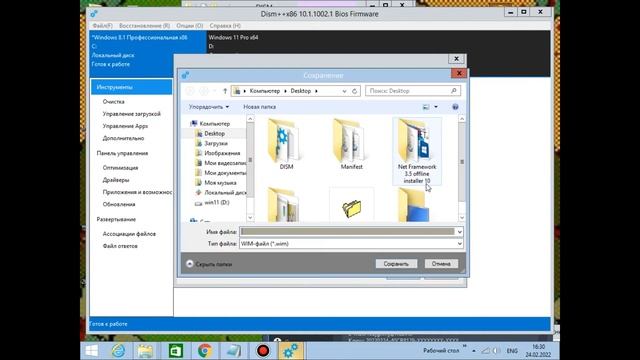Select Мои видеозаписи in navigation tree
This screenshot has width=640, height=360.
220,163
